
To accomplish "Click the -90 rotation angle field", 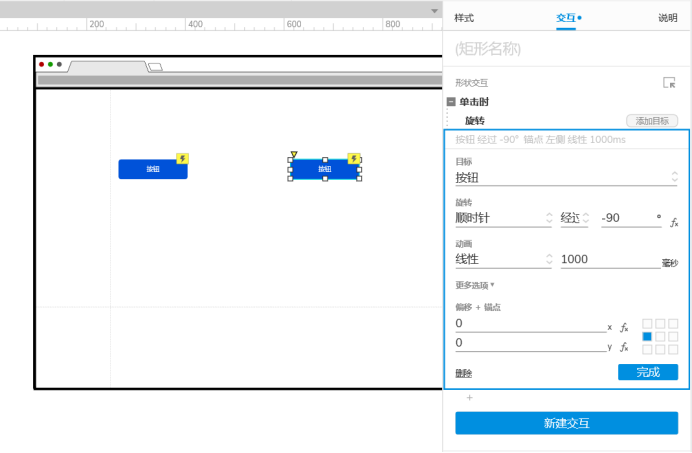I will (x=631, y=218).
